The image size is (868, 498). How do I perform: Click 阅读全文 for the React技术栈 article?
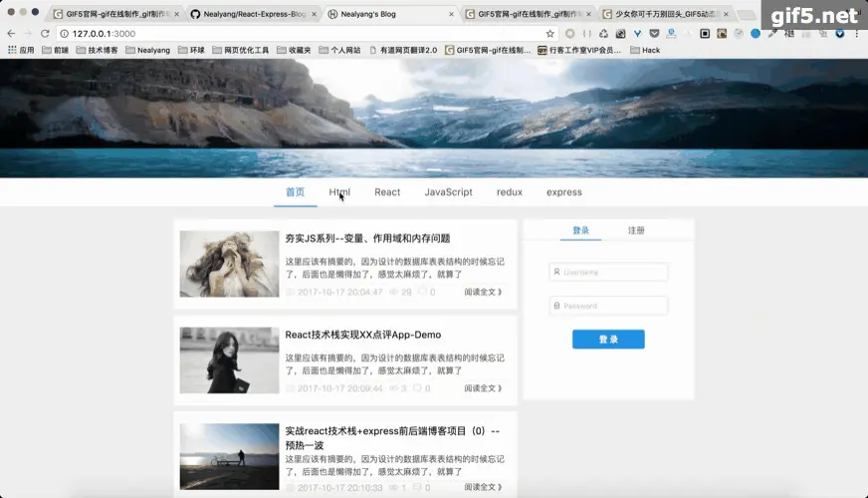pos(483,388)
